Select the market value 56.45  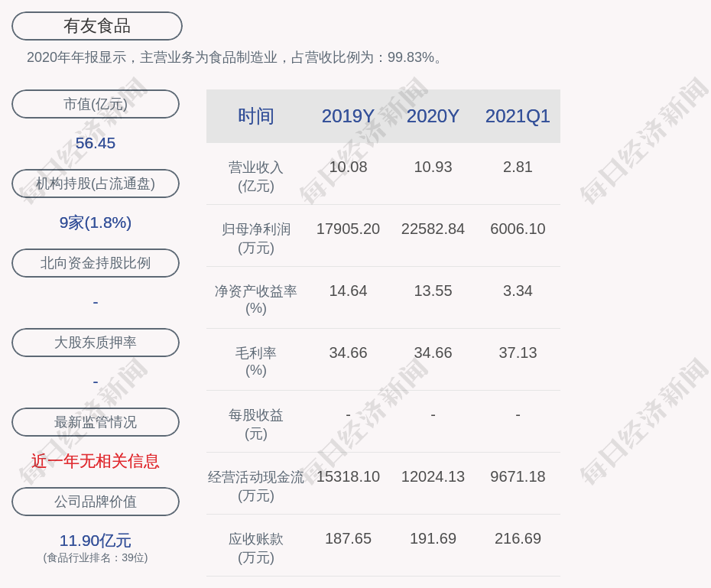96,143
